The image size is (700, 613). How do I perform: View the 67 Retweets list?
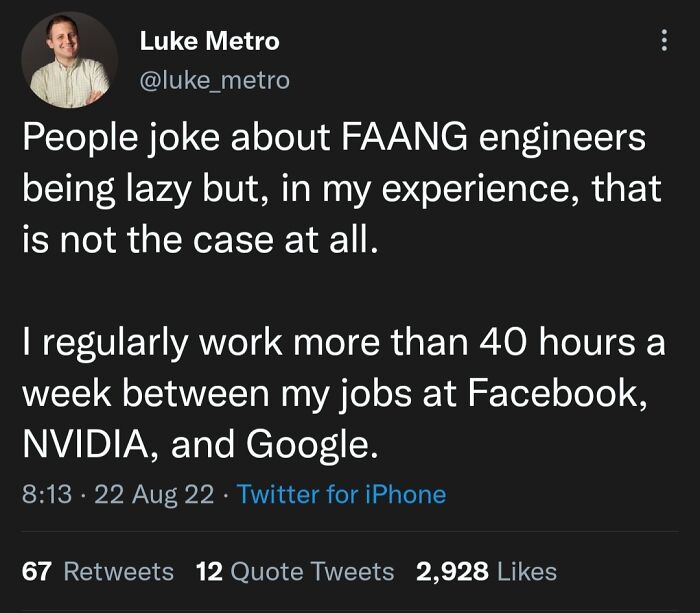click(98, 571)
